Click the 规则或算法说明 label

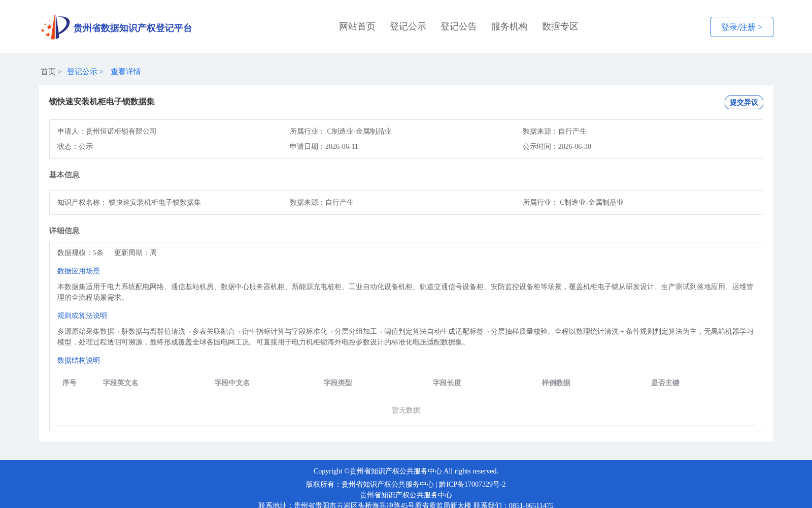click(82, 315)
